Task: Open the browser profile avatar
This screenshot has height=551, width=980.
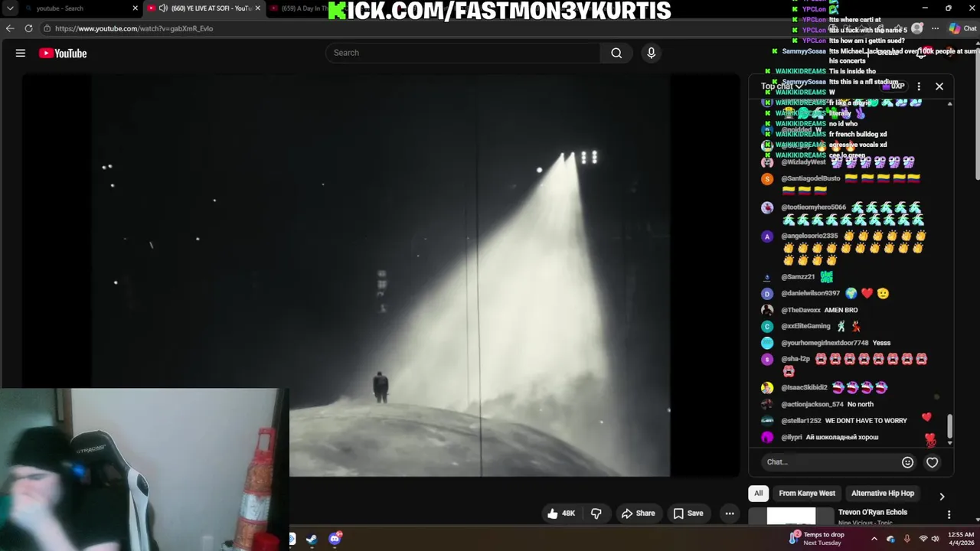Action: pos(917,28)
